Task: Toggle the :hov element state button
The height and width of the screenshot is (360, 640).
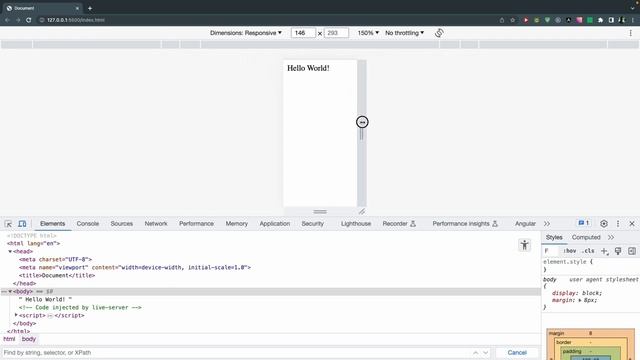Action: 569,251
